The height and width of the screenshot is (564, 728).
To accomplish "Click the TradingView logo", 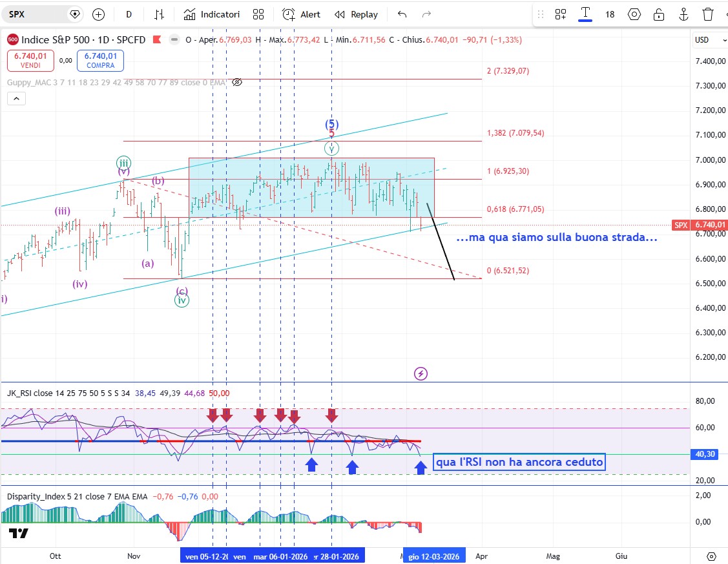I will coord(19,534).
